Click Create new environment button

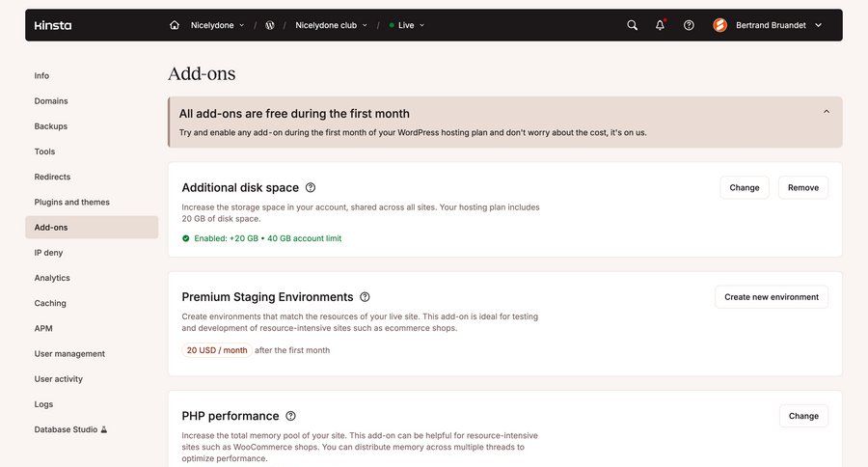772,297
